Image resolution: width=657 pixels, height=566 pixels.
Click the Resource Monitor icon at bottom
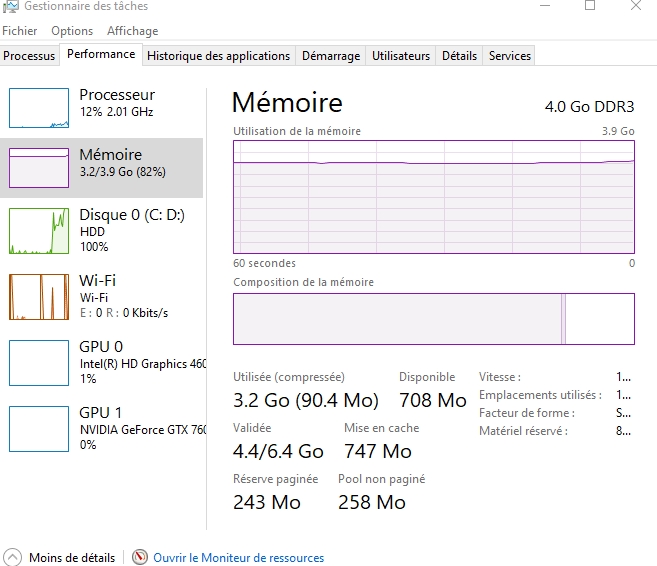pos(140,557)
